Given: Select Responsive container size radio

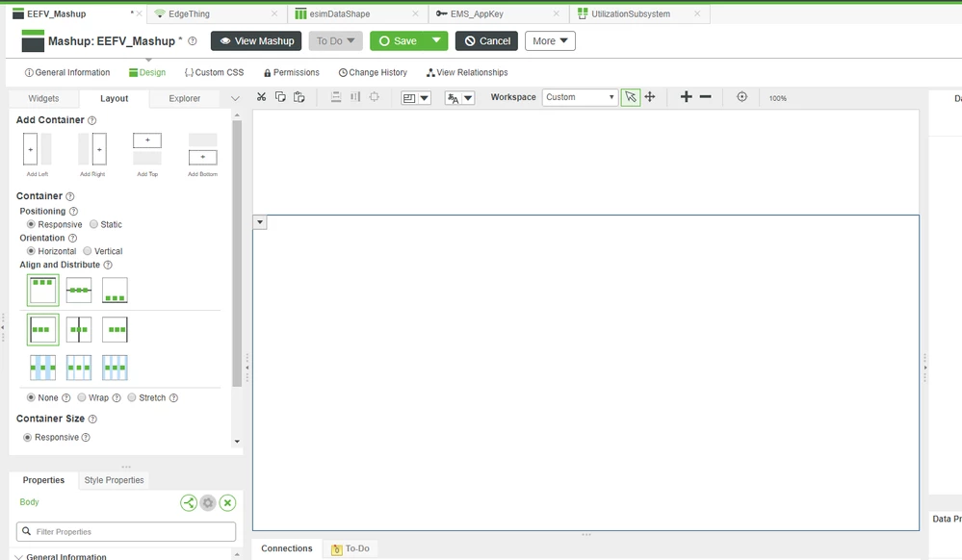Looking at the screenshot, I should pyautogui.click(x=27, y=438).
